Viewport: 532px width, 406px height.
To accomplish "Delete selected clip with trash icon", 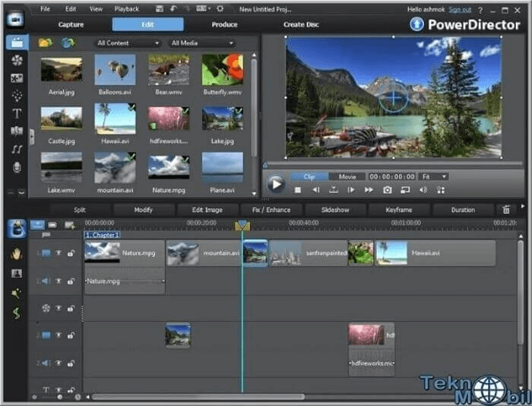I will (507, 210).
